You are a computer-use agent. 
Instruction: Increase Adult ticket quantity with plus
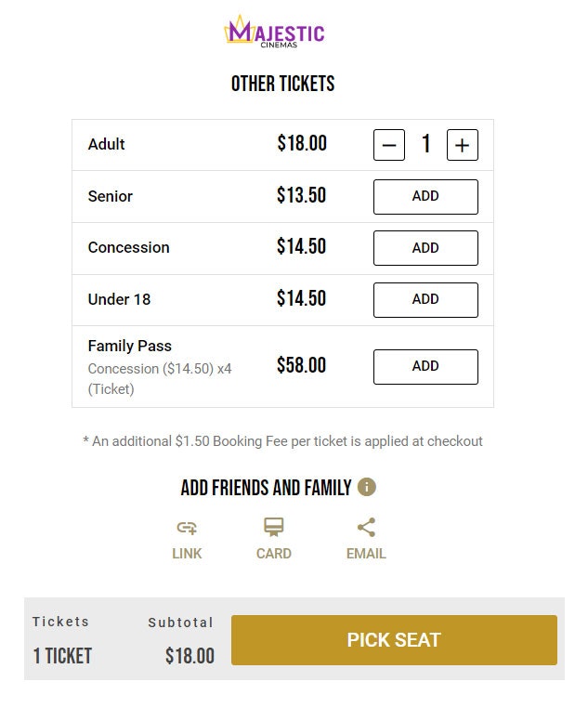463,145
